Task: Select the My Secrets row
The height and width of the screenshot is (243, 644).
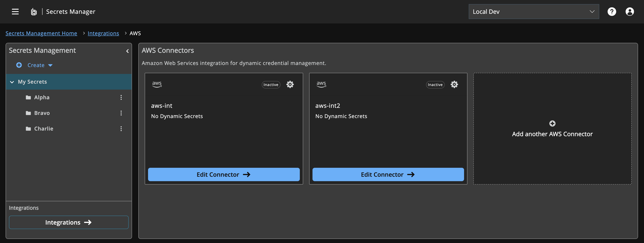Action: [x=69, y=82]
